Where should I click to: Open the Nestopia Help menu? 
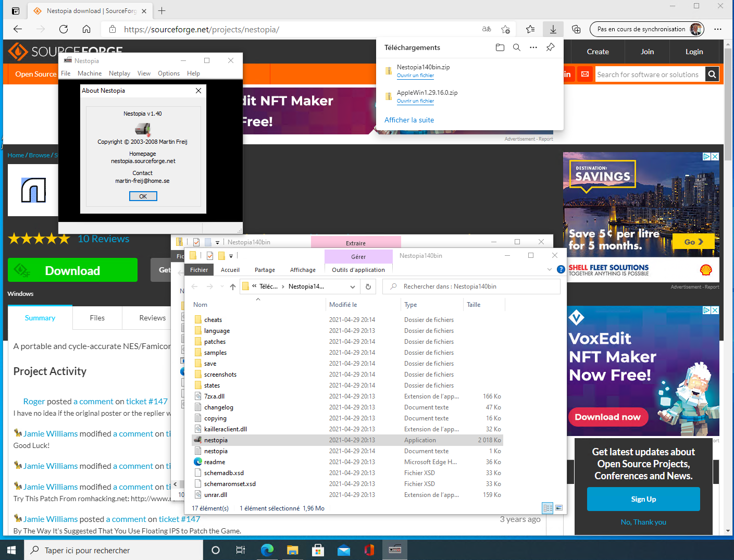[193, 73]
